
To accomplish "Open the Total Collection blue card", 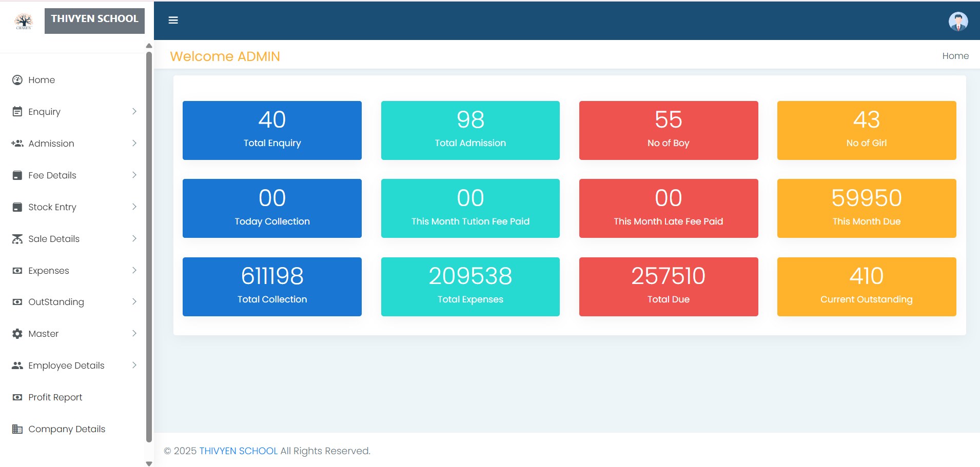I will click(272, 287).
